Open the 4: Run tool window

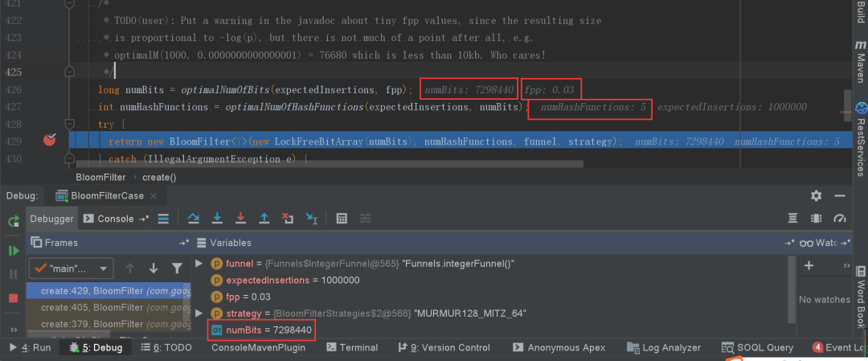click(31, 347)
